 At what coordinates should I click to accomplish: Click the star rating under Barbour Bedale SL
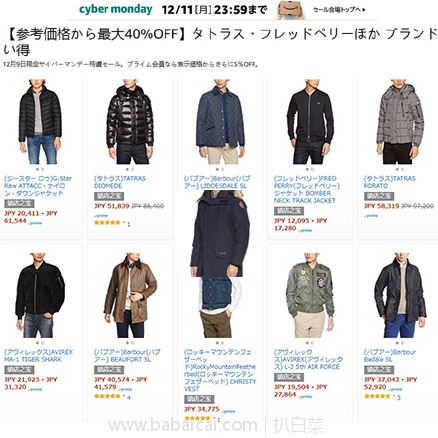click(377, 396)
